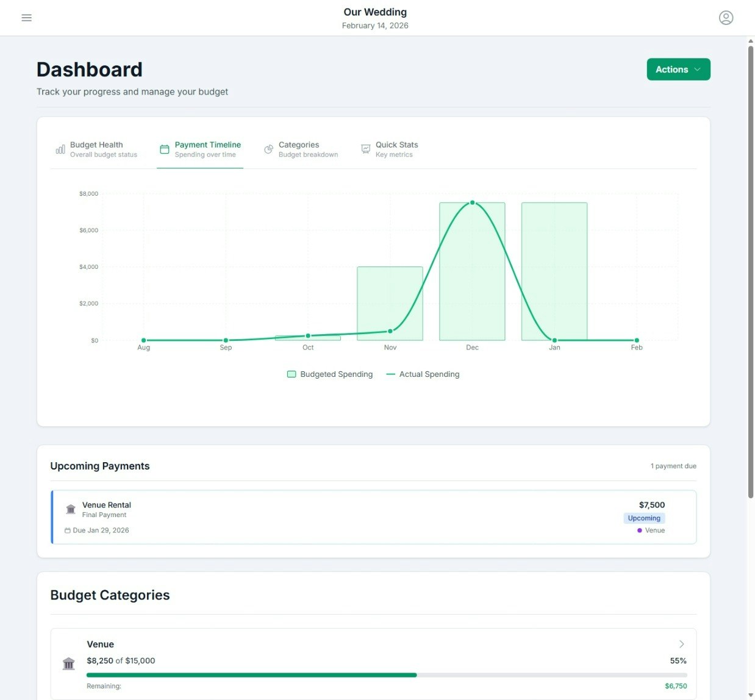Click the Quick Stats icon
755x700 pixels.
point(365,149)
